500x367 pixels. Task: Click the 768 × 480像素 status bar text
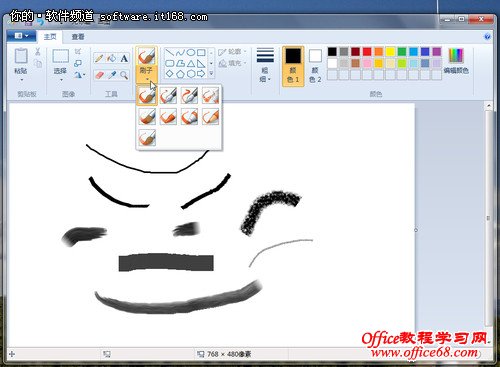(x=229, y=354)
